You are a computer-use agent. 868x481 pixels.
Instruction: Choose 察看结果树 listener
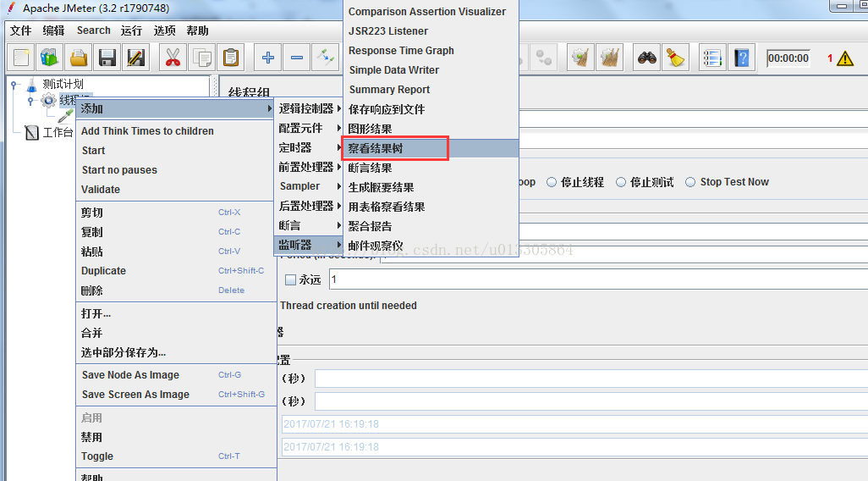click(431, 148)
